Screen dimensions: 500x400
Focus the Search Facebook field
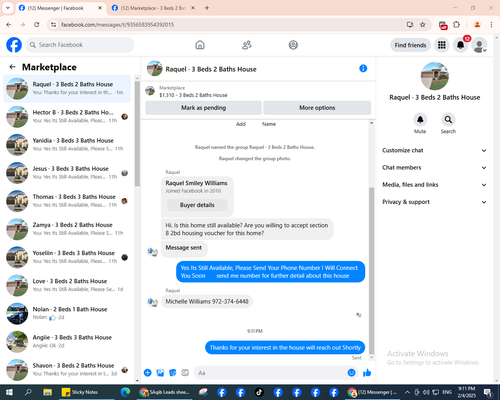(x=80, y=45)
